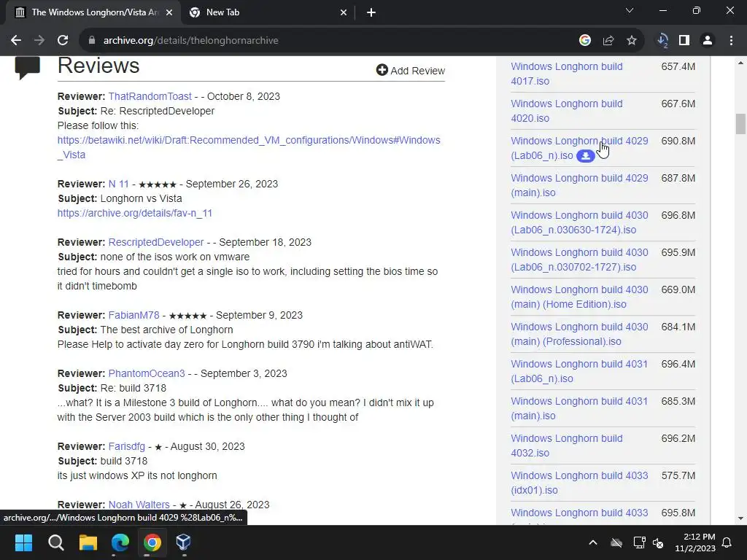Download build 4030 (main) (Professional).iso
Viewport: 747px width, 560px height.
coord(579,334)
